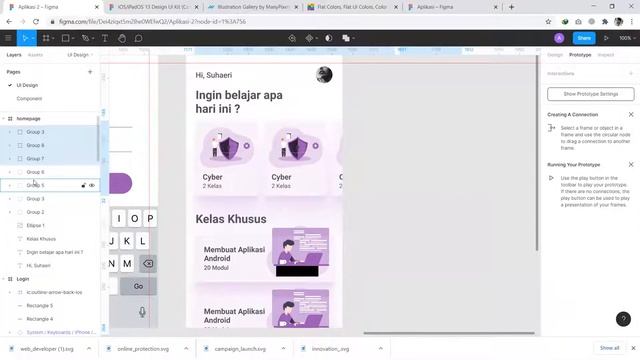
Task: Select the Move tool in toolbar
Action: (x=24, y=38)
